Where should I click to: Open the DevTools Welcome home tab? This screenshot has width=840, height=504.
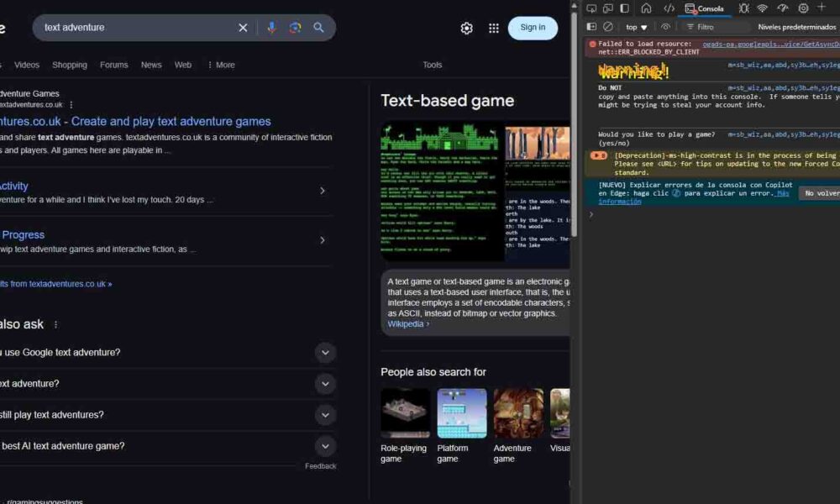(646, 8)
